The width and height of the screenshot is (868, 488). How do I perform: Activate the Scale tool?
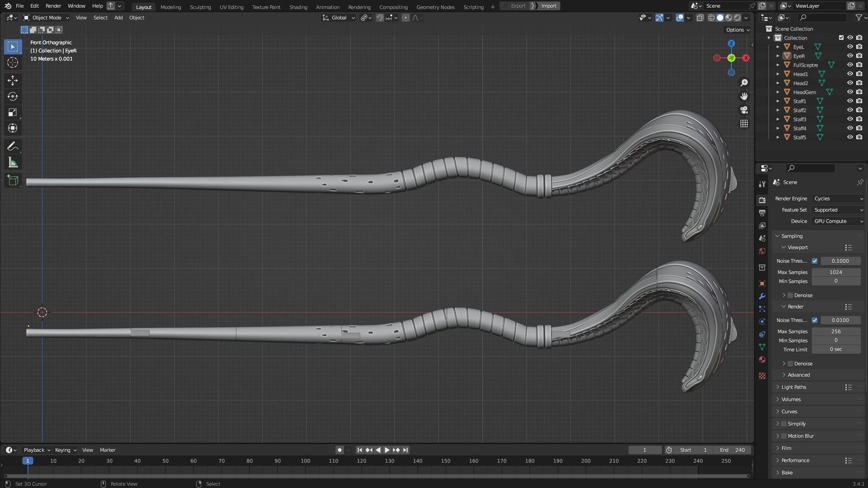coord(13,112)
